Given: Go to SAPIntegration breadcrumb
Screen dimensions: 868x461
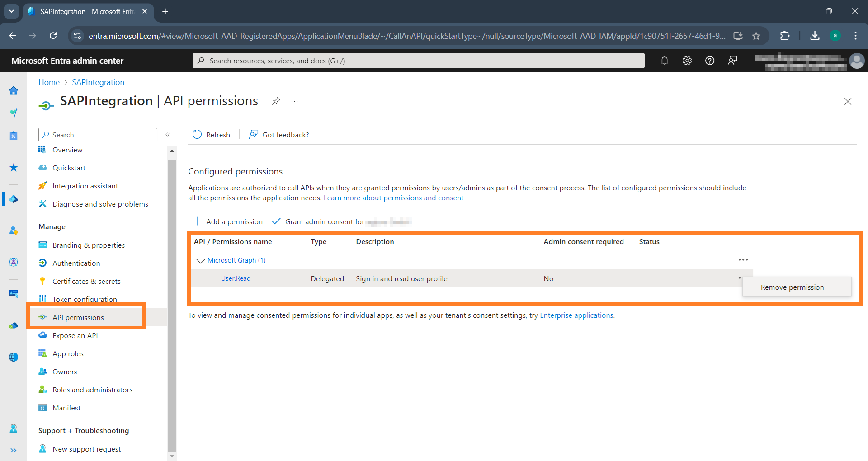Looking at the screenshot, I should [98, 82].
